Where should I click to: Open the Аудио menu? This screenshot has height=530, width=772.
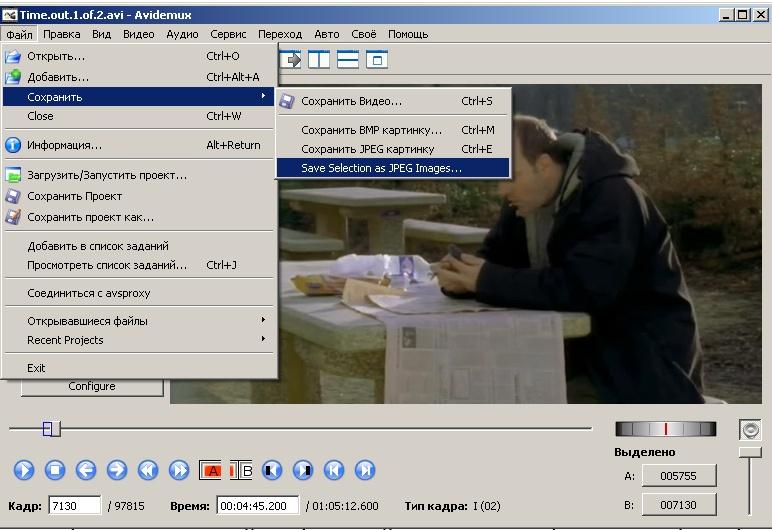click(x=182, y=34)
